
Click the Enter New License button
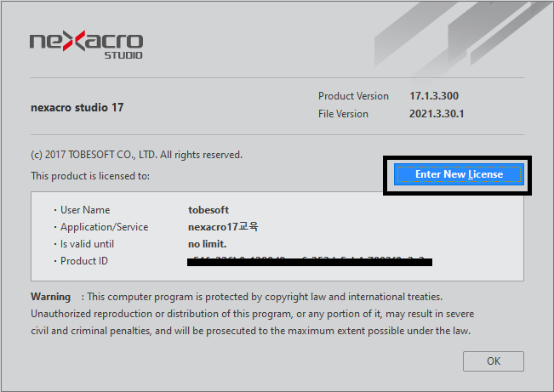coord(459,174)
